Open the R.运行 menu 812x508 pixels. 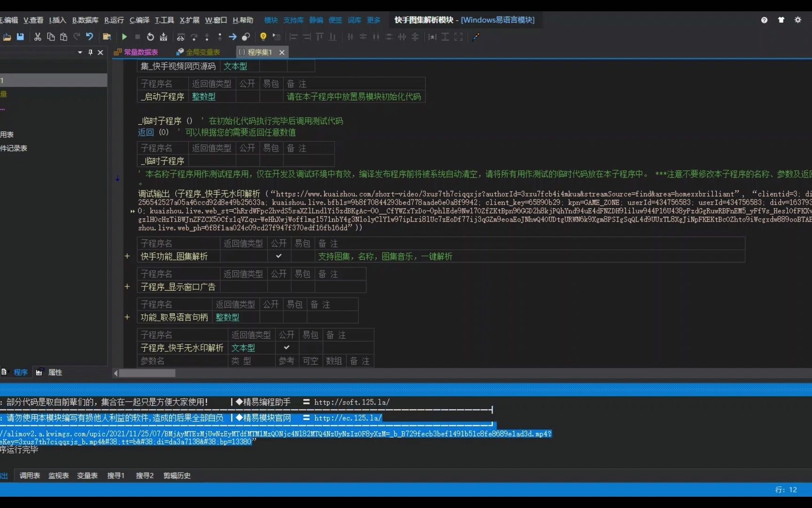tap(114, 20)
